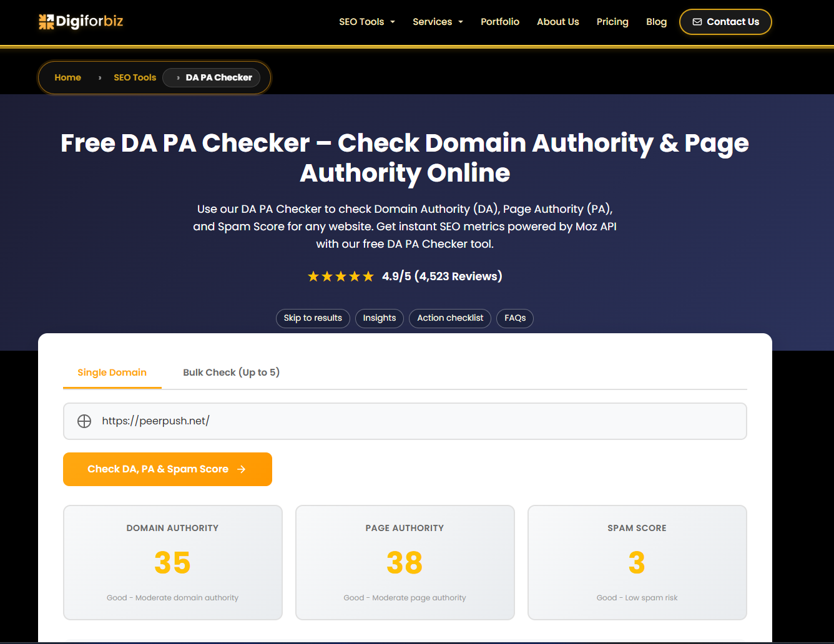Open the Pricing page
The width and height of the screenshot is (834, 644).
(x=612, y=21)
